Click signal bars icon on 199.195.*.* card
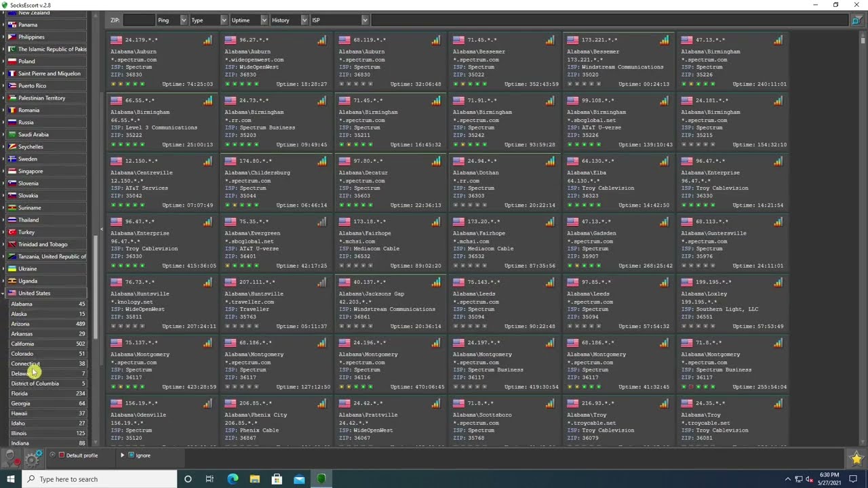 [x=778, y=282]
